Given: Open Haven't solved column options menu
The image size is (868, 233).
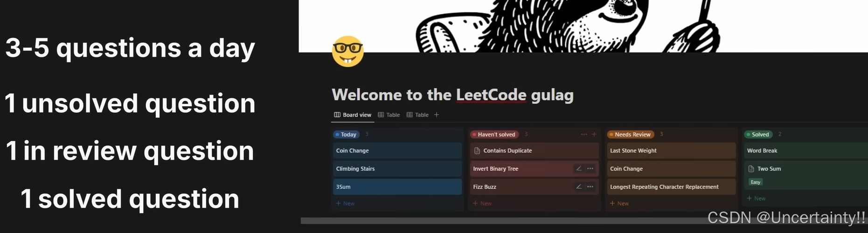Looking at the screenshot, I should 584,134.
